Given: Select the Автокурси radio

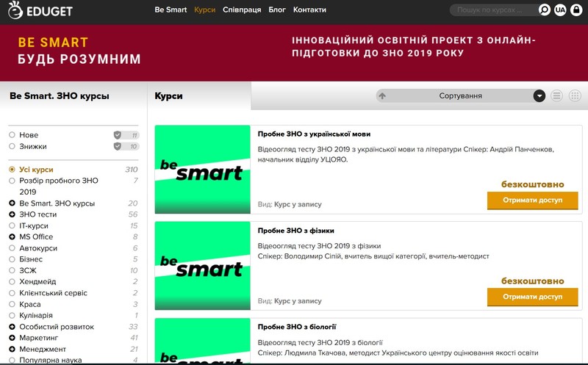Looking at the screenshot, I should pos(12,248).
